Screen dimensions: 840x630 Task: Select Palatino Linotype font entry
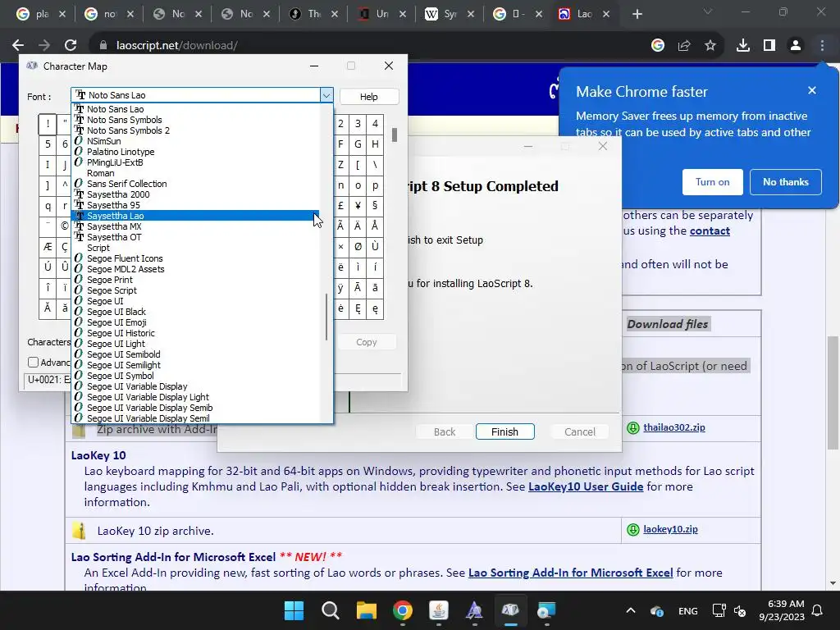pyautogui.click(x=195, y=152)
